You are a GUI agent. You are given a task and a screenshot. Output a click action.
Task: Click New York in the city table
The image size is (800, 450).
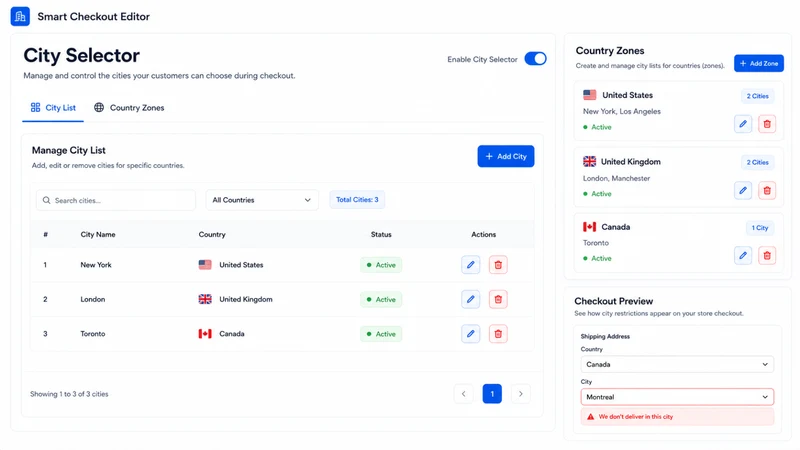tap(95, 265)
